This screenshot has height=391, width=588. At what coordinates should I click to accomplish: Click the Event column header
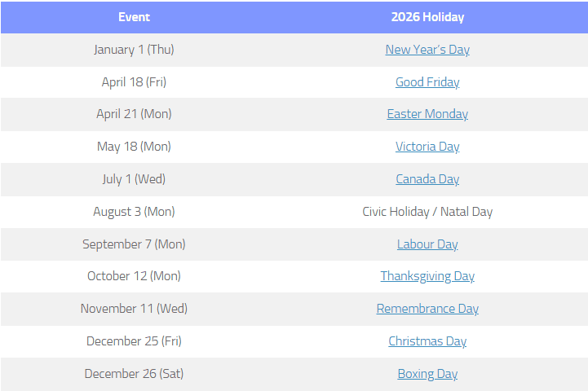[134, 17]
